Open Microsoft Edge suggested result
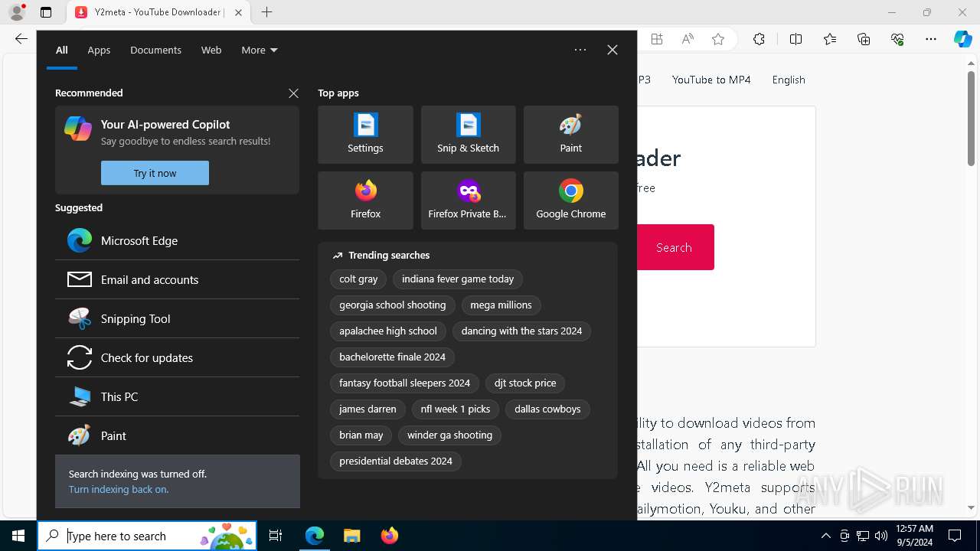Image resolution: width=980 pixels, height=551 pixels. tap(177, 240)
